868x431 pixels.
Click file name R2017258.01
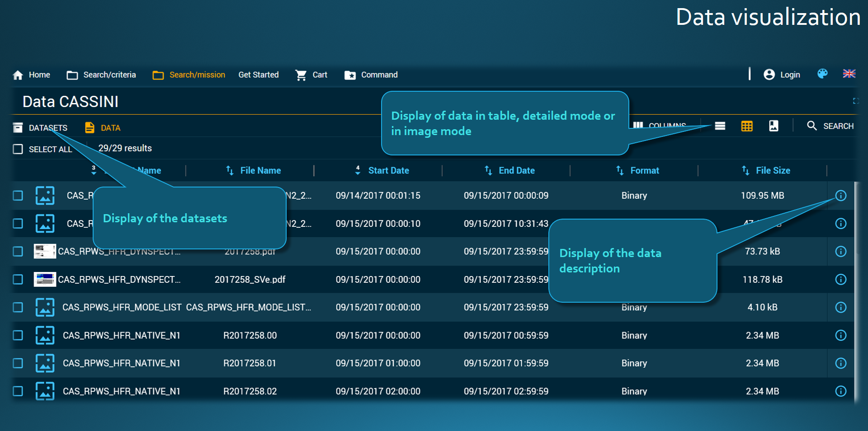pos(250,363)
